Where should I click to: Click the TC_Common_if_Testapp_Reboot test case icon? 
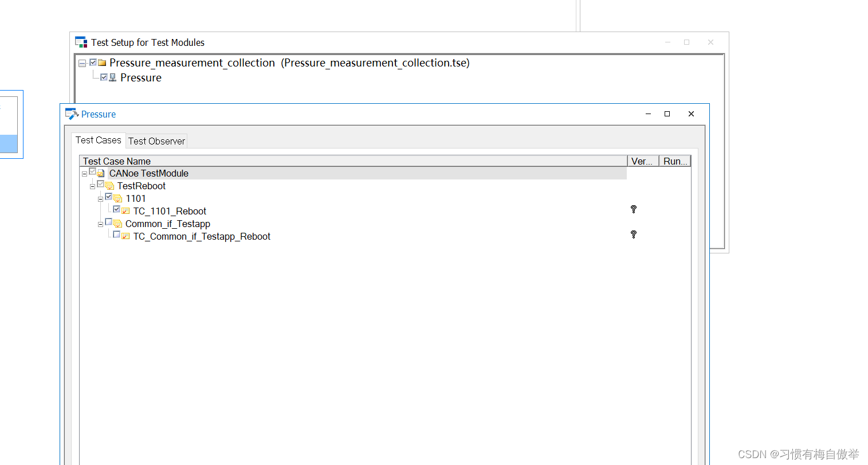(125, 236)
